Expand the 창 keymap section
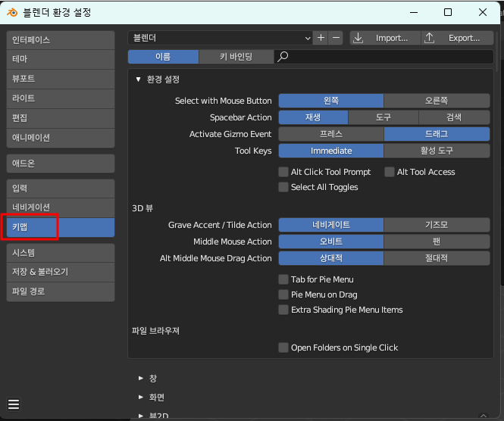The width and height of the screenshot is (504, 421). [x=141, y=378]
